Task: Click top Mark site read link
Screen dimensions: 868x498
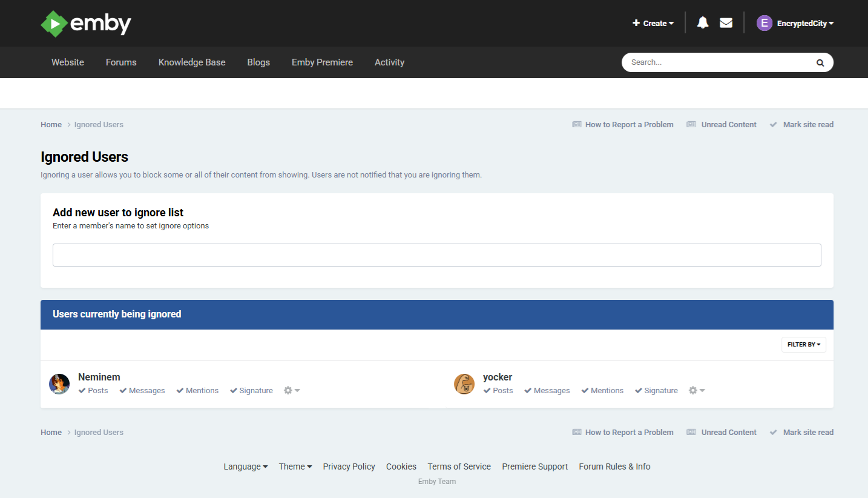Action: point(801,125)
